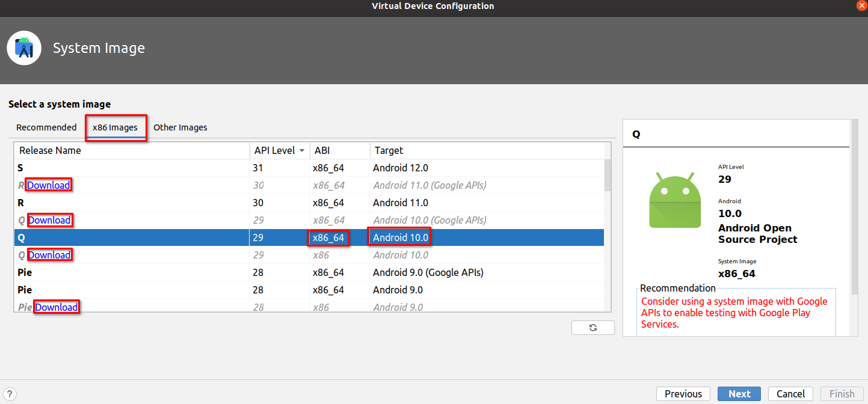Click the Recommendation text in details panel
The width and height of the screenshot is (868, 404).
click(734, 313)
